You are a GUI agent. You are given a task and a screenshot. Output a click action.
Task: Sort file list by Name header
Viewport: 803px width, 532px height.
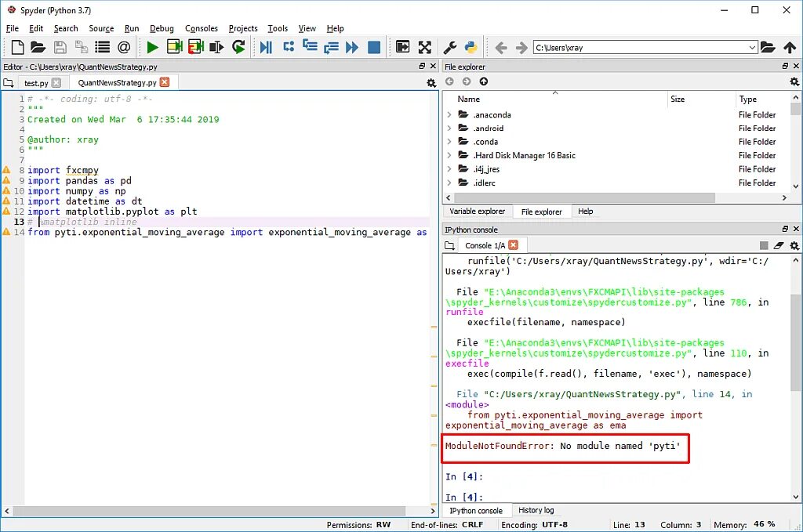point(469,100)
